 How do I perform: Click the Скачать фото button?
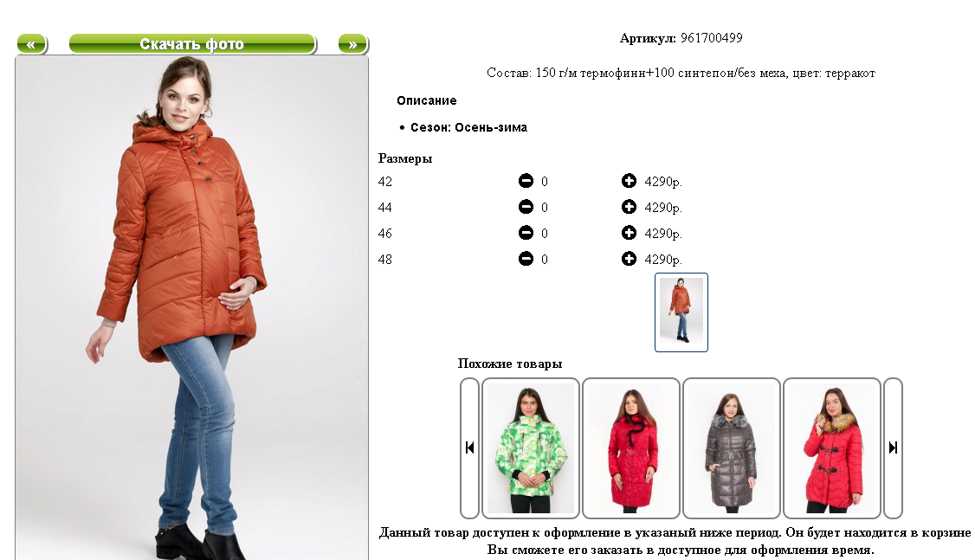(x=192, y=44)
